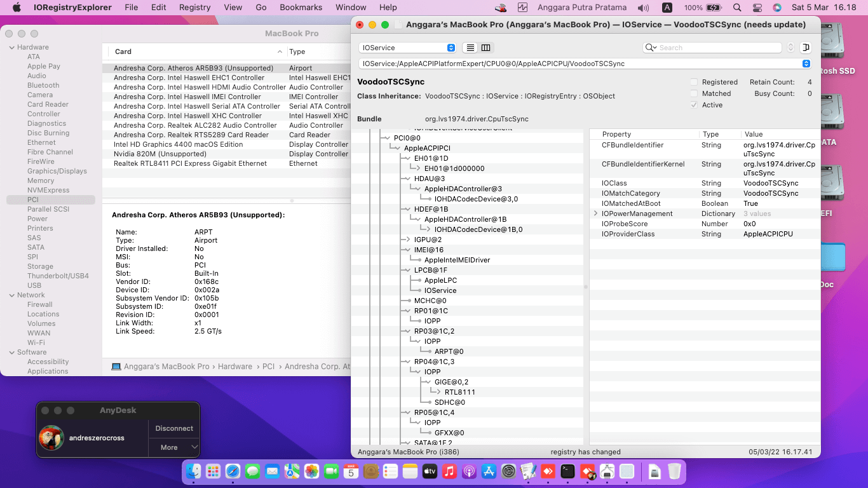Viewport: 868px width, 488px height.
Task: Collapse the Hardware section in System Information
Action: [11, 47]
